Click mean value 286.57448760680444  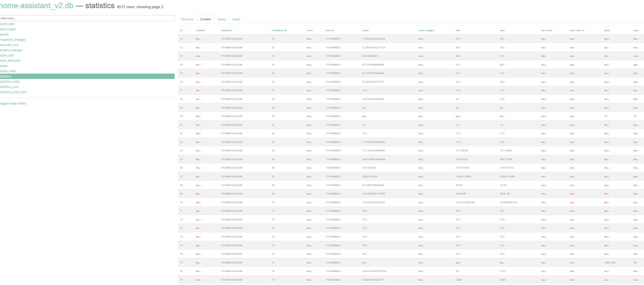[374, 159]
